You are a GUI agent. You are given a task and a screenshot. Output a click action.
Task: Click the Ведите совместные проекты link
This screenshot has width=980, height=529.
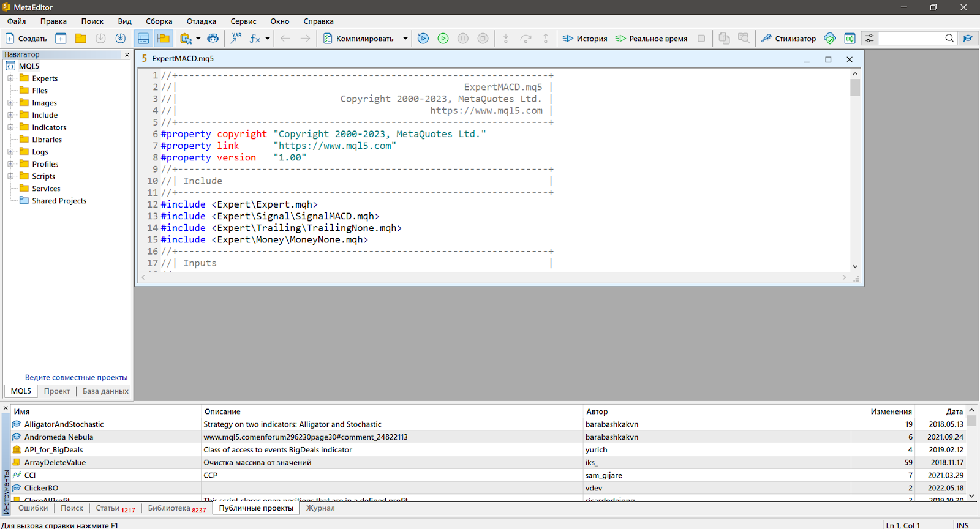[76, 378]
